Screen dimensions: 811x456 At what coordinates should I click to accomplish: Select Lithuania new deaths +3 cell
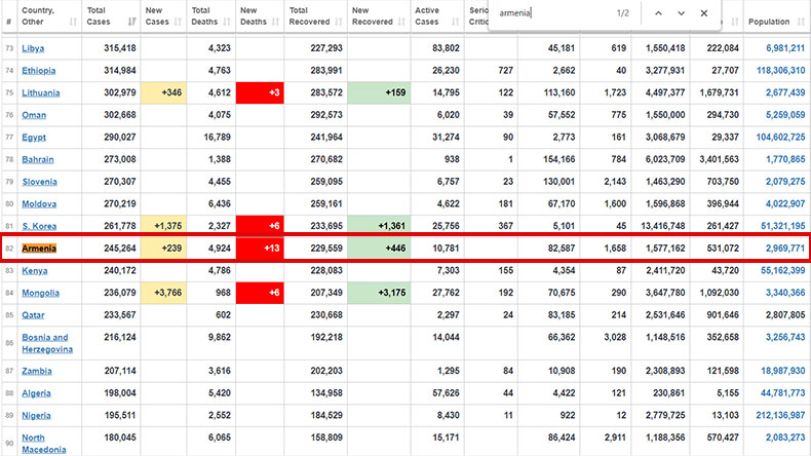(260, 93)
